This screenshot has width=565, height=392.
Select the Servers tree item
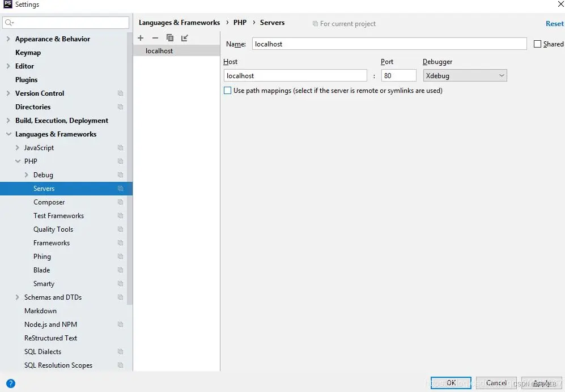[66, 189]
